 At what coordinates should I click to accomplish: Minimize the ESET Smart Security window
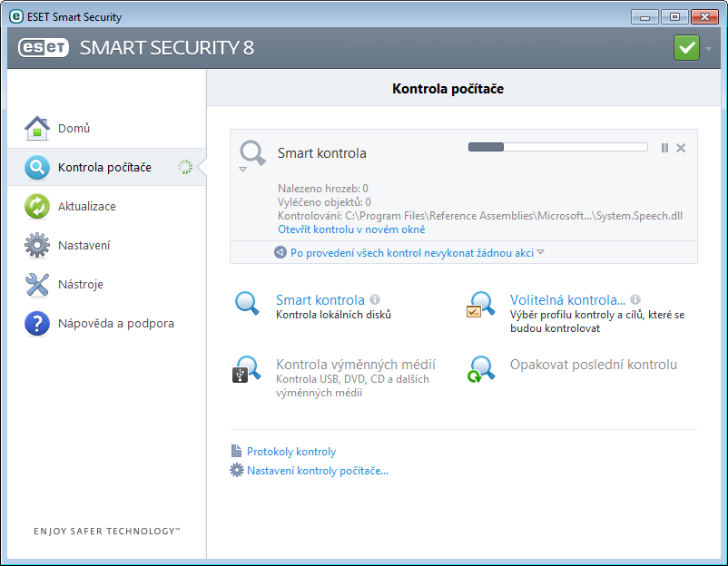(x=644, y=17)
